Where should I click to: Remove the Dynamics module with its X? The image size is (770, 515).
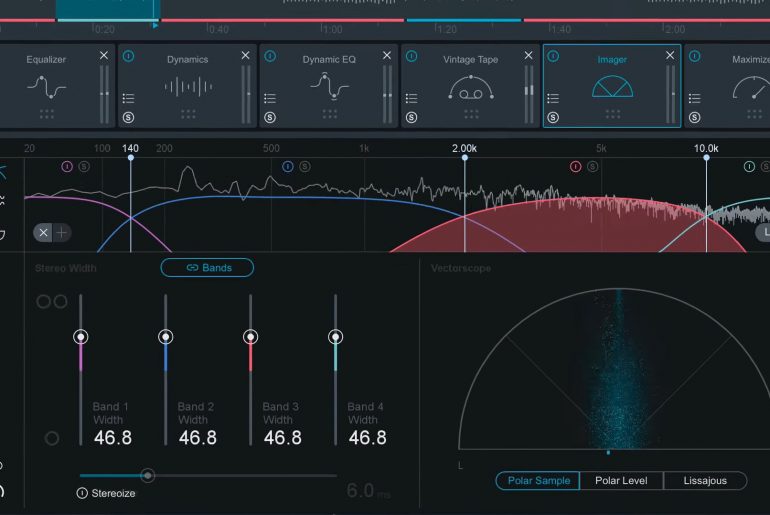click(246, 56)
